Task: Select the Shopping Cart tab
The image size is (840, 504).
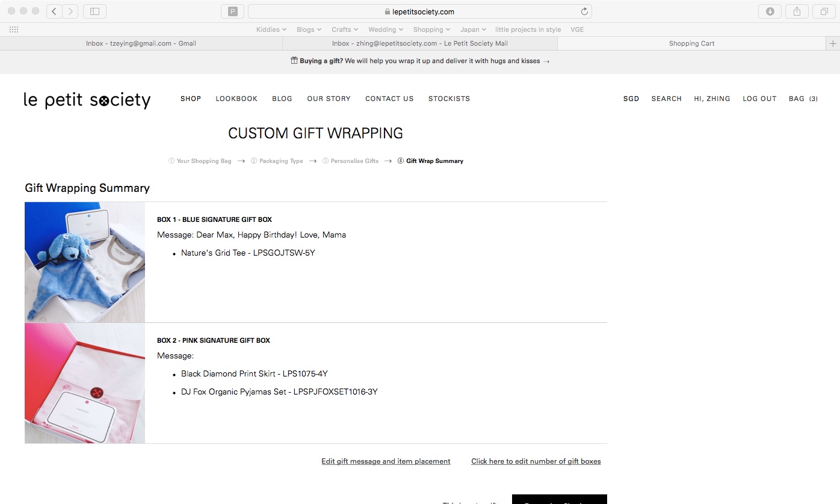Action: [692, 43]
